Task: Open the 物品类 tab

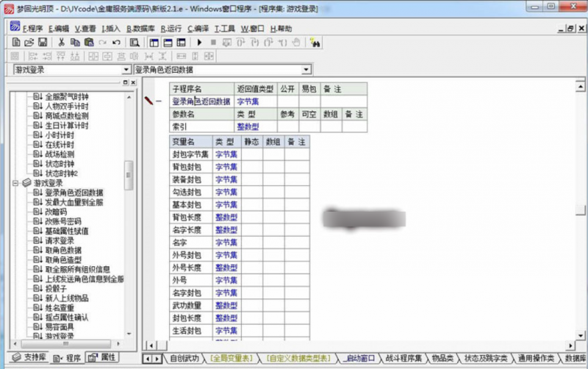Action: click(x=442, y=358)
